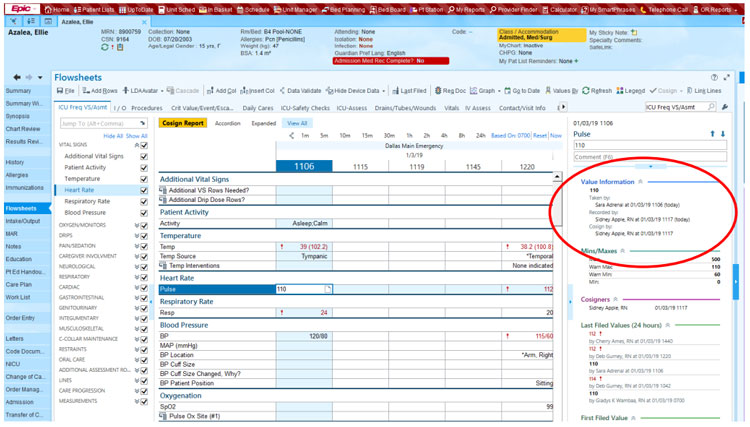This screenshot has height=427, width=750.
Task: Click the Hide All link
Action: [x=113, y=135]
